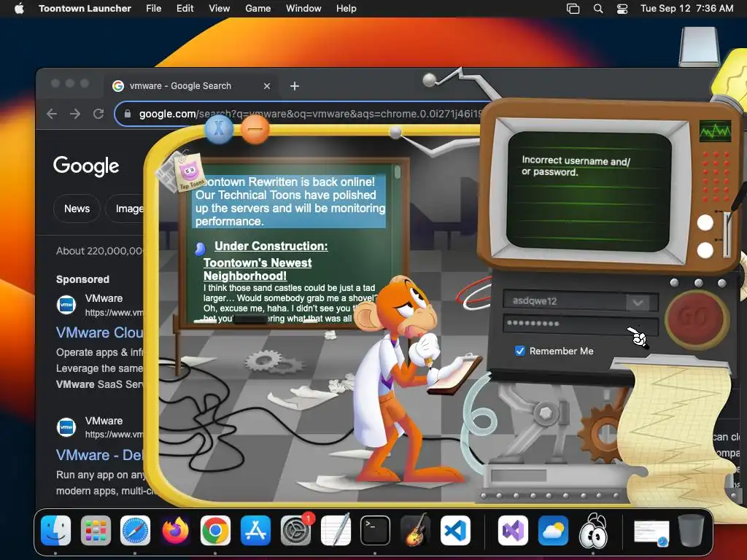Open the minimized window thumbnail in Dock
Image resolution: width=747 pixels, height=560 pixels.
click(x=651, y=532)
